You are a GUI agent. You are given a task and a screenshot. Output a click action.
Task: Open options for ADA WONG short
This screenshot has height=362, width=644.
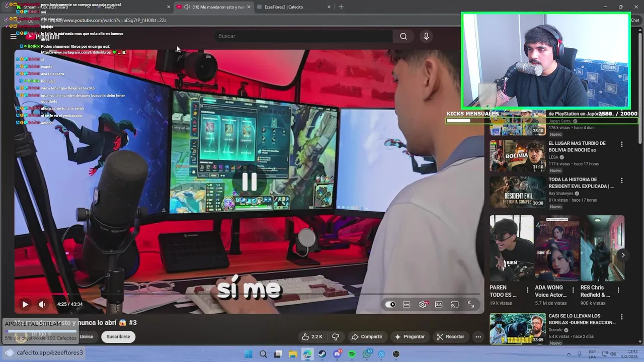tap(573, 290)
